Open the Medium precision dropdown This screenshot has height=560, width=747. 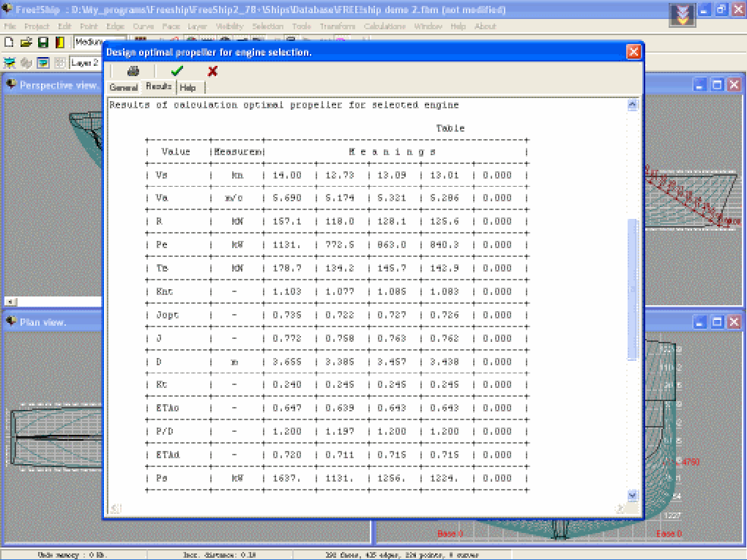pyautogui.click(x=88, y=42)
